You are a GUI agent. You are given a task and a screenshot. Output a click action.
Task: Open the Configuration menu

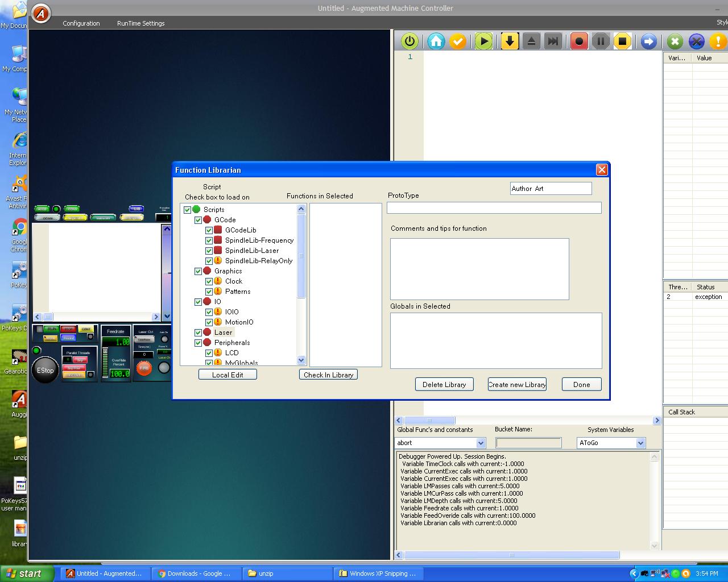click(x=81, y=23)
